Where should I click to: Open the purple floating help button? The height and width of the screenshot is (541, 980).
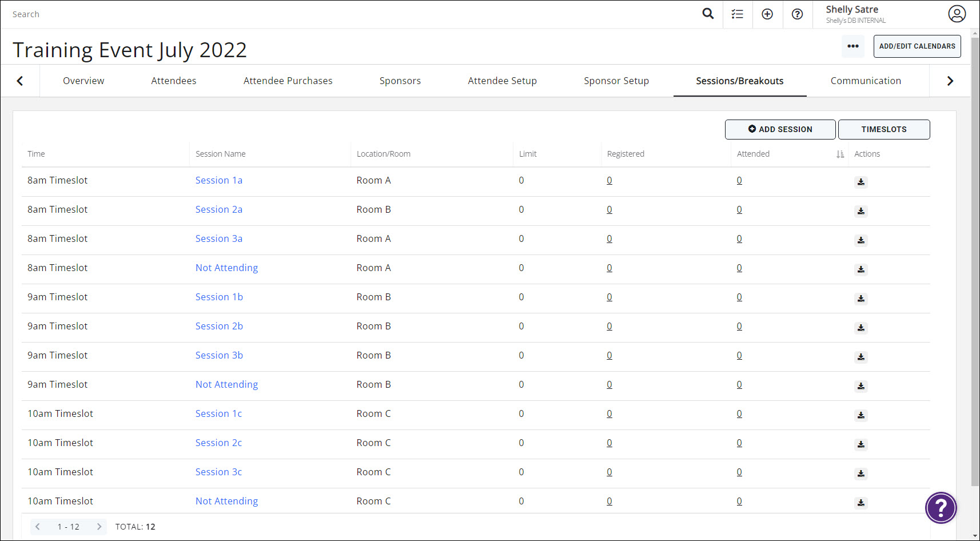tap(941, 507)
